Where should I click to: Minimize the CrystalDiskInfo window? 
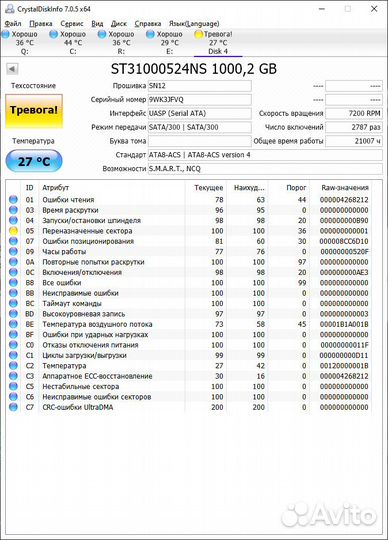point(322,9)
